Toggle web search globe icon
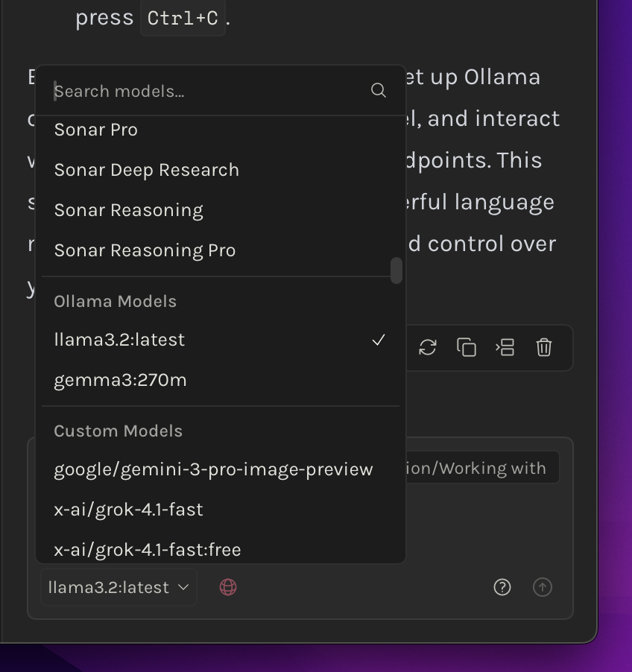Image resolution: width=632 pixels, height=672 pixels. (x=228, y=587)
